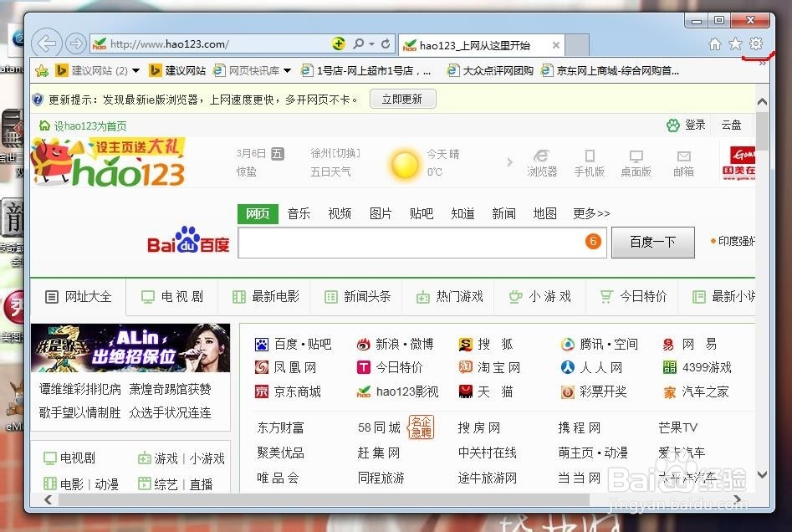Click the green compatibility view icon in address bar
792x532 pixels.
339,43
